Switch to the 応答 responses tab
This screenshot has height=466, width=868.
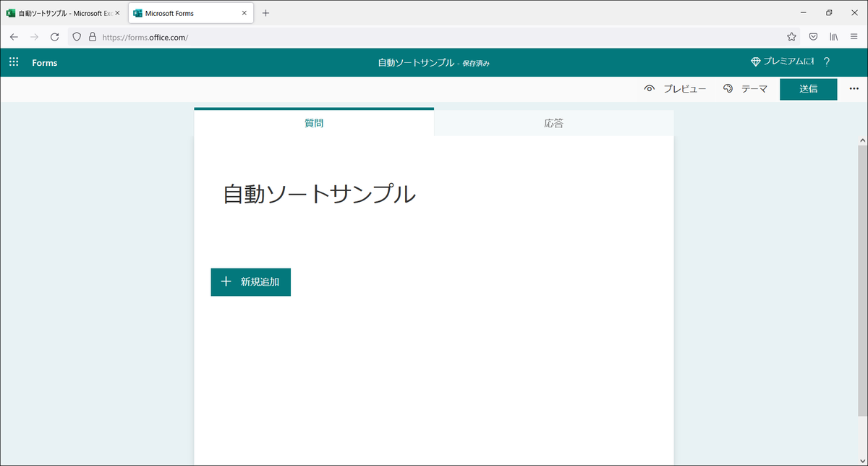click(x=554, y=122)
